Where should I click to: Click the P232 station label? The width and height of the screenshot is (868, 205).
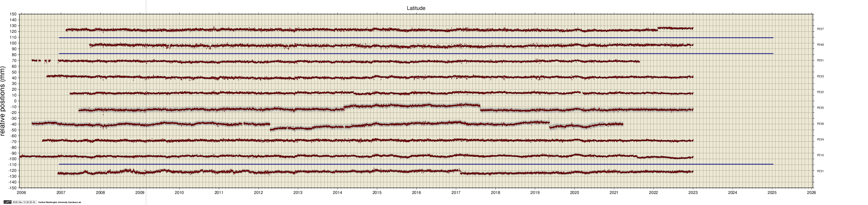point(820,92)
